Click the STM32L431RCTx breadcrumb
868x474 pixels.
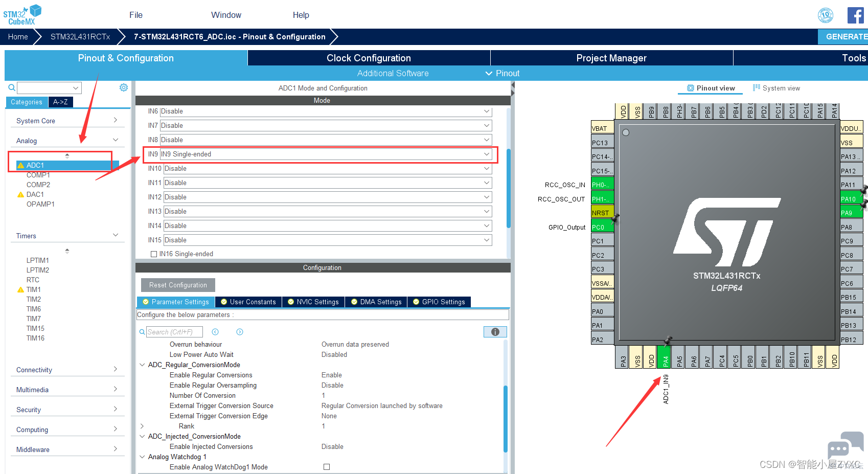click(x=80, y=37)
